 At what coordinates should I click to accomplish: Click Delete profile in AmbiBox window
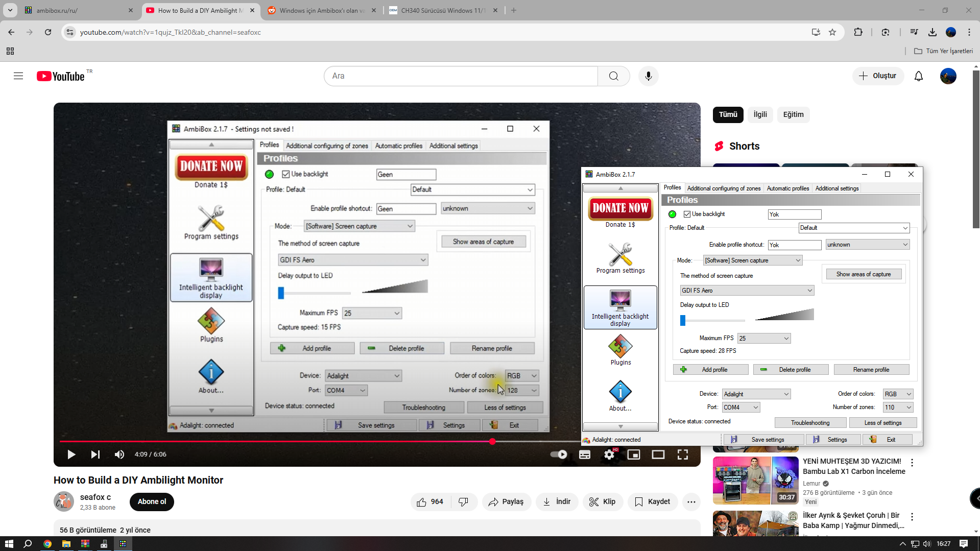click(x=791, y=370)
